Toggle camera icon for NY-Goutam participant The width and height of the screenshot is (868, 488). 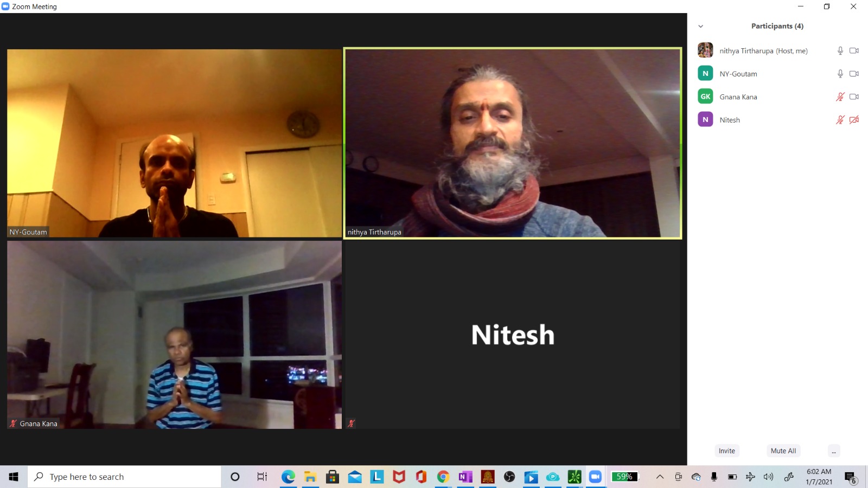coord(854,74)
